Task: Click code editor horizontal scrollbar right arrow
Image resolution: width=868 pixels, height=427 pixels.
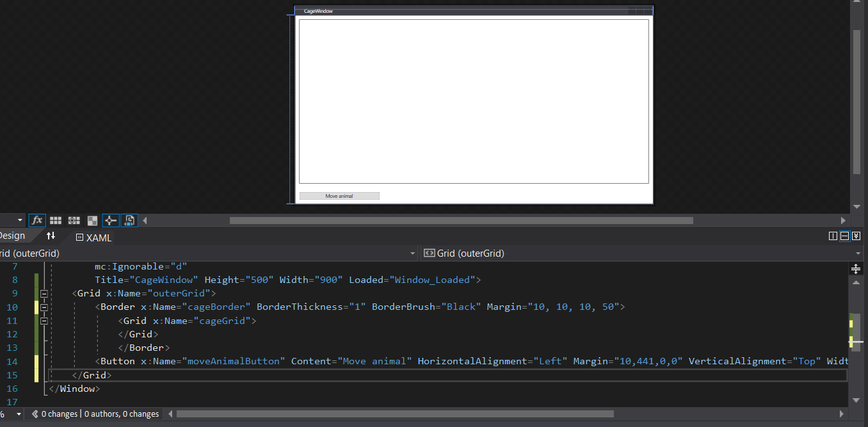Action: click(x=843, y=414)
